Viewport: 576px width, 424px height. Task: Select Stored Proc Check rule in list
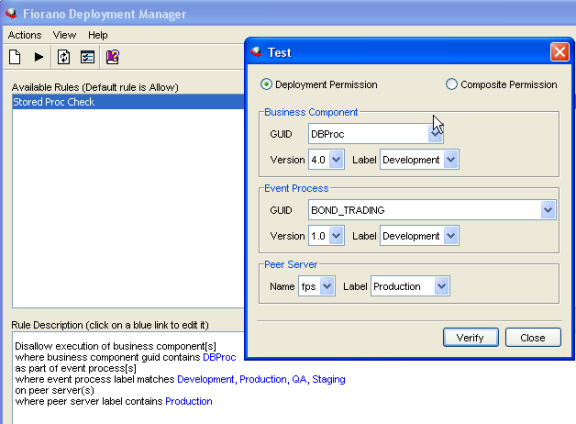click(x=128, y=102)
